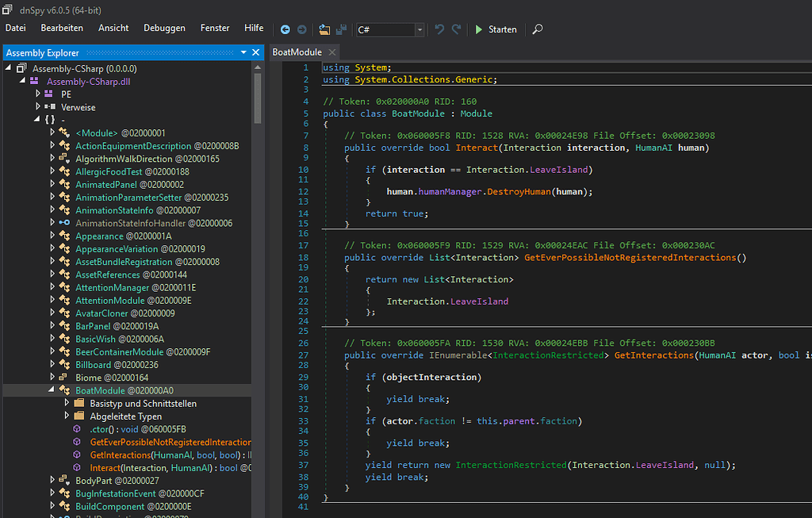
Task: Select the Assembly-CSharp.dll node
Action: tap(89, 81)
